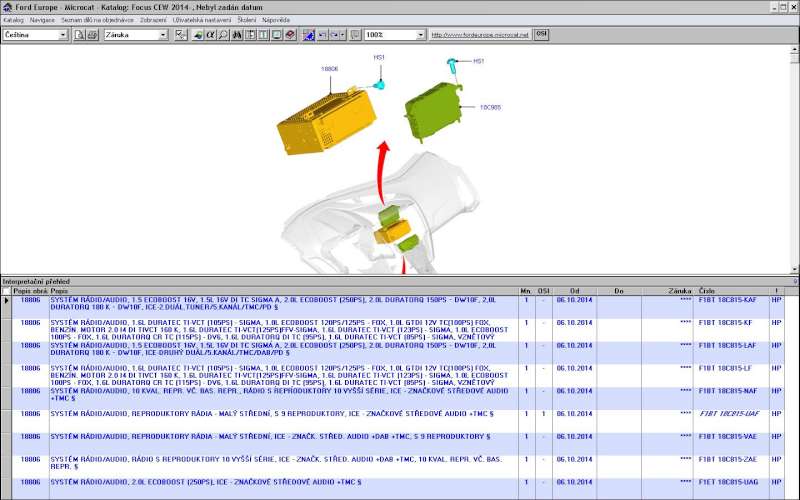The image size is (800, 500).
Task: Click the page preview icon beside Čeština
Action: (x=78, y=35)
